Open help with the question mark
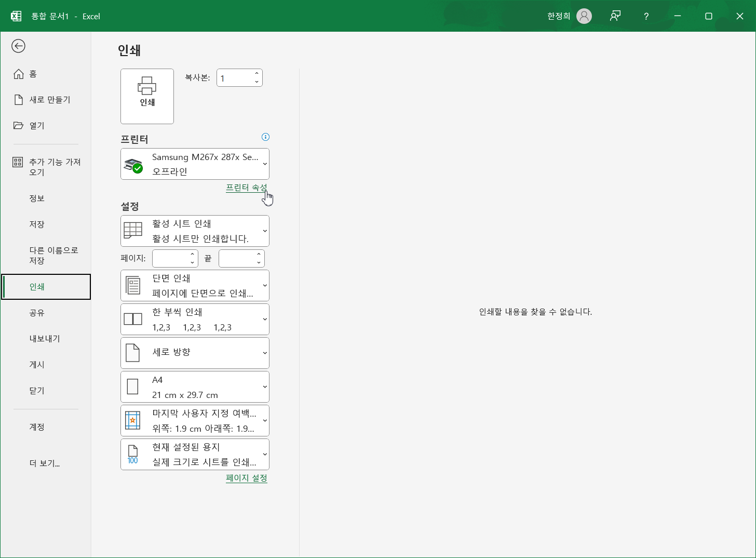This screenshot has width=756, height=558. pos(646,16)
